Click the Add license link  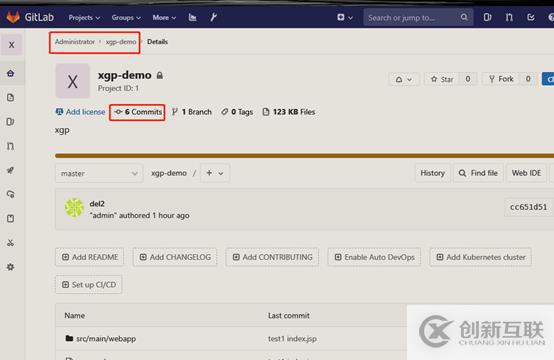coord(81,112)
